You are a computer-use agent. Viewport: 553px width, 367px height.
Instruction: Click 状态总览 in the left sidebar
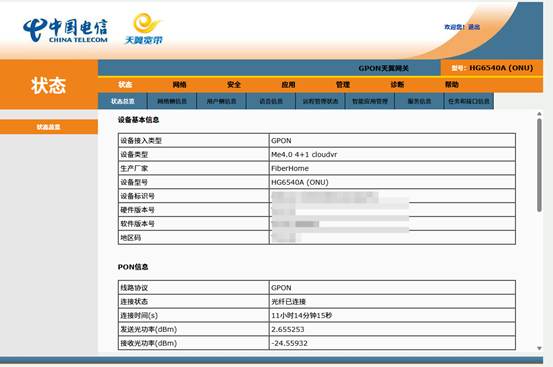click(x=49, y=127)
